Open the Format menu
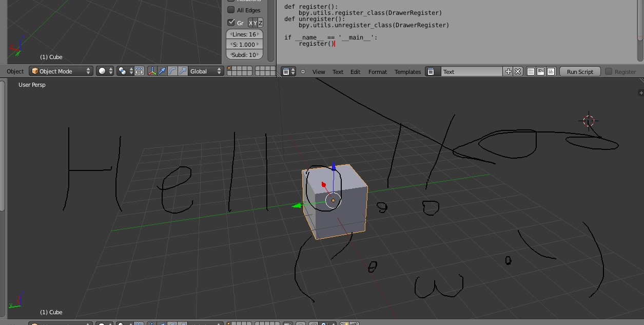Viewport: 644px width, 325px height. coord(378,72)
